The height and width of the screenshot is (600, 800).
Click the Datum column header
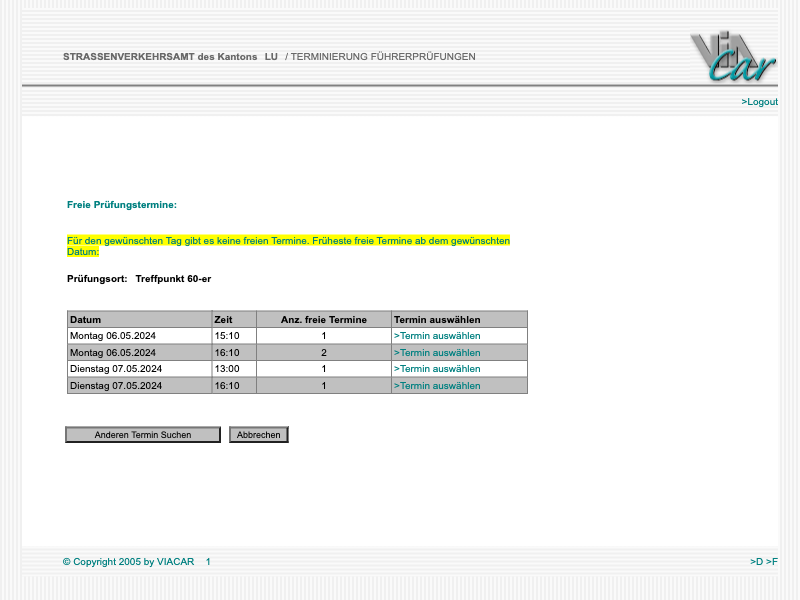click(86, 320)
